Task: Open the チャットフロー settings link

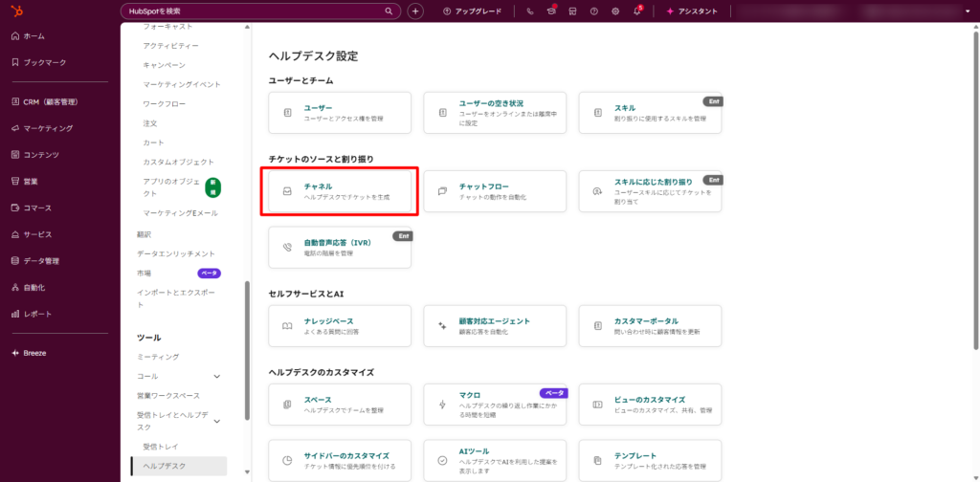Action: pyautogui.click(x=483, y=186)
